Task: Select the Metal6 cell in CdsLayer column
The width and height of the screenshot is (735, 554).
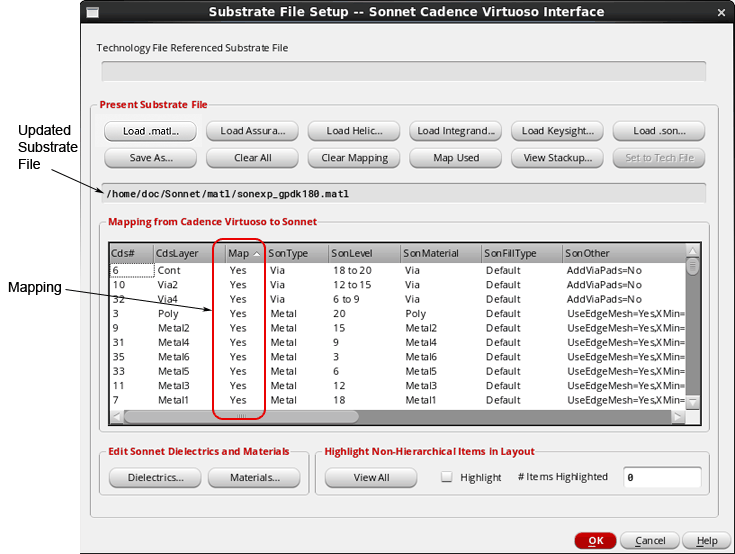Action: pos(174,357)
